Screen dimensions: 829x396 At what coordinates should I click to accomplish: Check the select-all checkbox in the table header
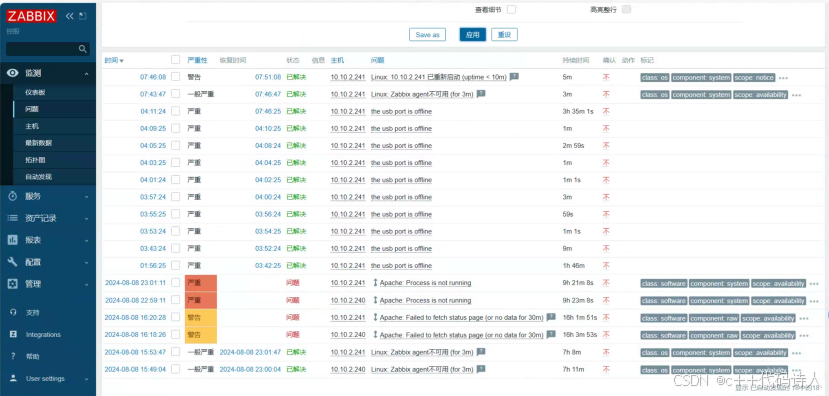pyautogui.click(x=176, y=60)
